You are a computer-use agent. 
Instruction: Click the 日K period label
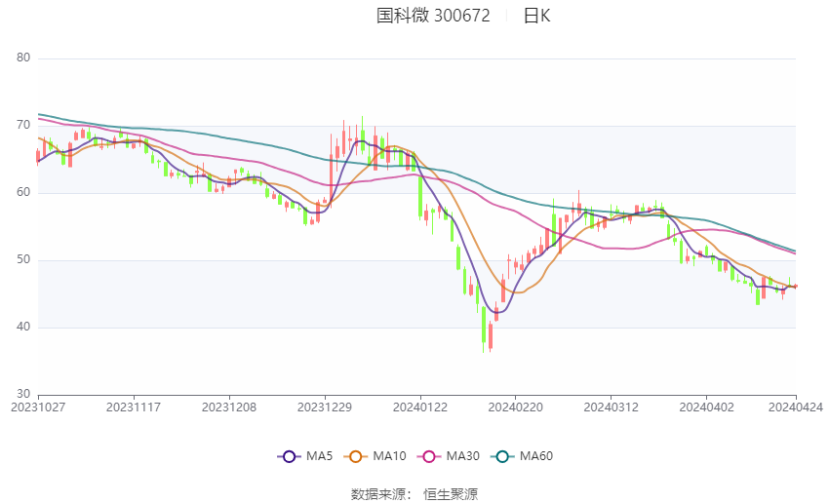(x=536, y=16)
